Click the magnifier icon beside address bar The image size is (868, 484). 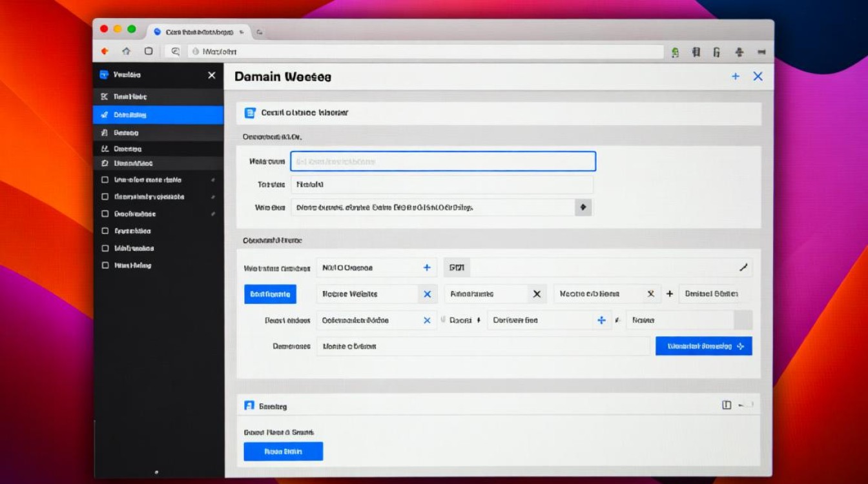coord(174,52)
